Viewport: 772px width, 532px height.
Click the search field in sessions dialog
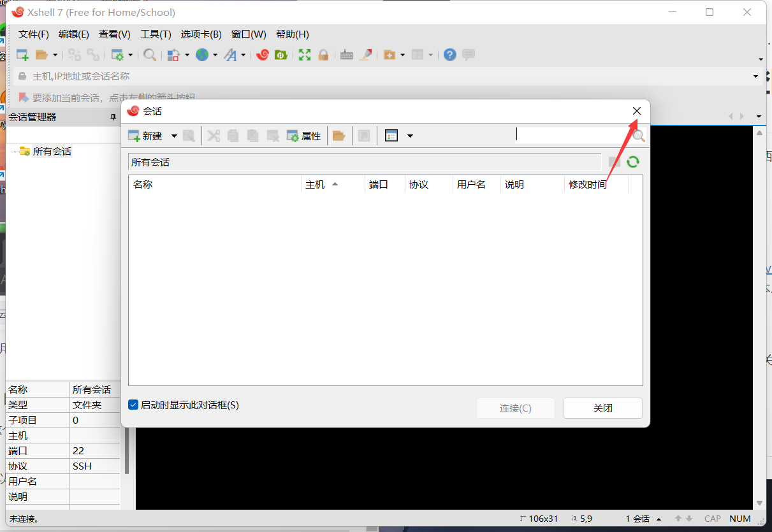573,134
